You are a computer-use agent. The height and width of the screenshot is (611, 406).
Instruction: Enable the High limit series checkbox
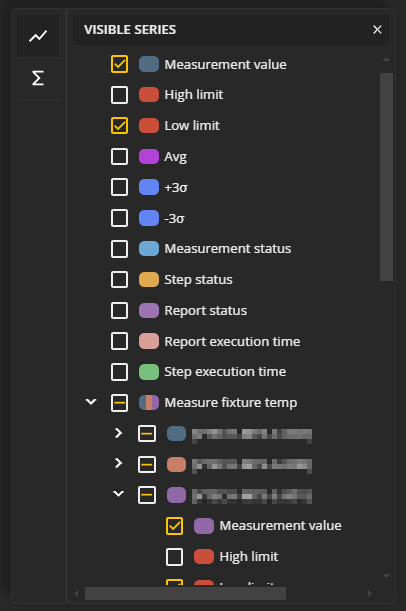tap(119, 95)
